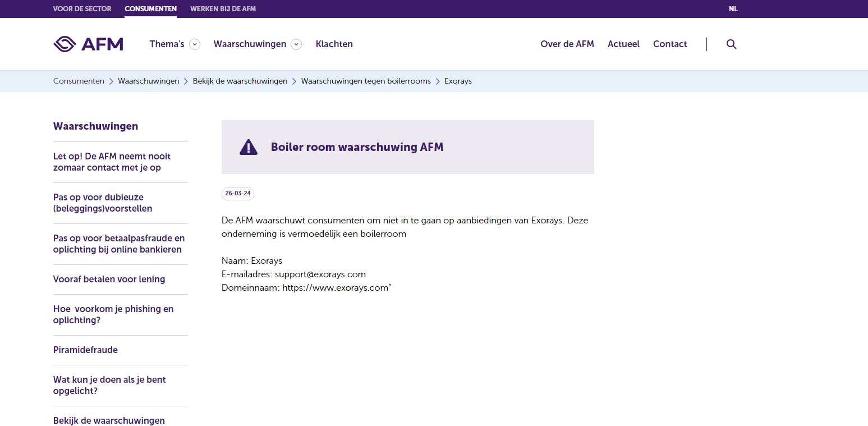
Task: Open the Actueel section
Action: click(623, 44)
